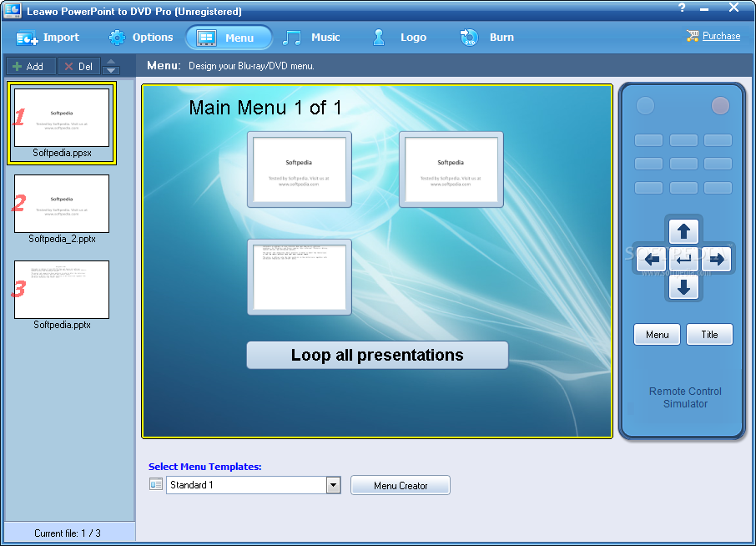Click the Loop all presentations button

[x=377, y=355]
